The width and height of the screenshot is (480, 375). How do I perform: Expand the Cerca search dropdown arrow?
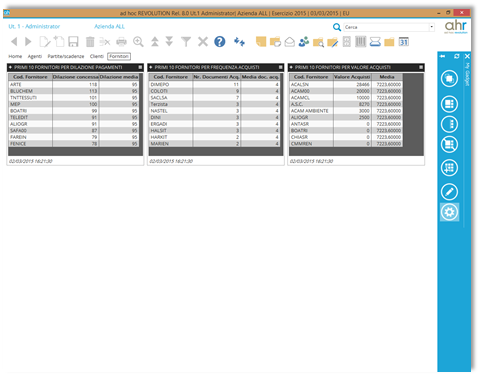coord(432,27)
